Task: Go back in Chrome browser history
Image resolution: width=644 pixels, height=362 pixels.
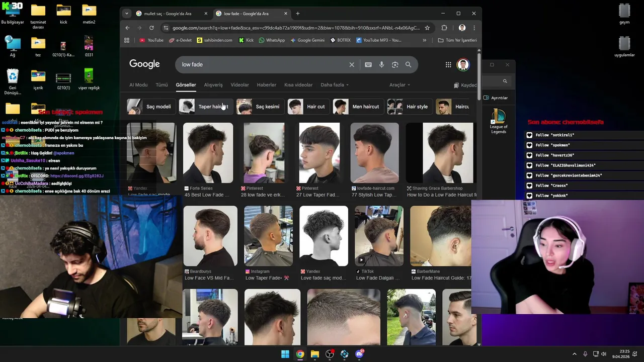Action: point(127,28)
